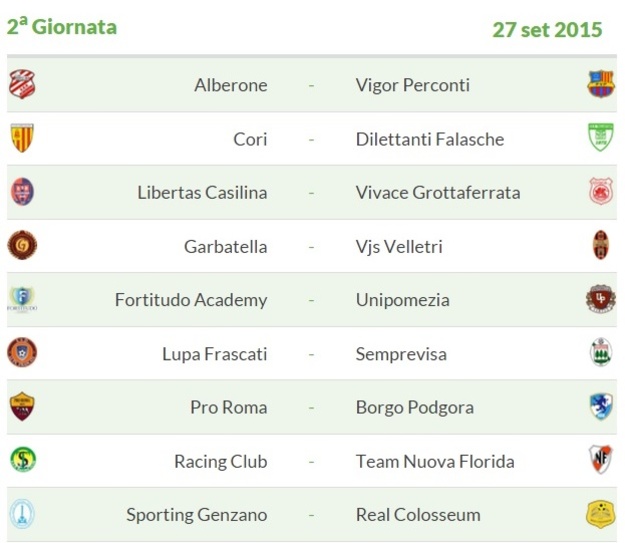Open the Semprevisa team link
Viewport: 625px width, 543px height.
(x=401, y=354)
